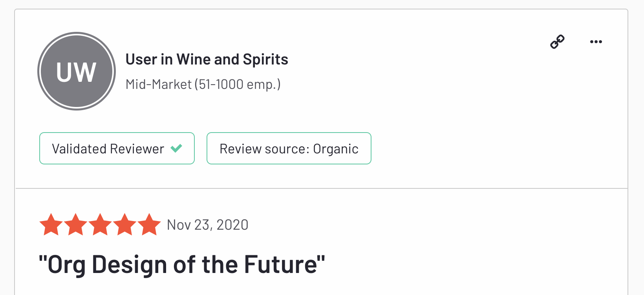Click the User in Wine and Spirits name
Image resolution: width=644 pixels, height=295 pixels.
click(207, 59)
